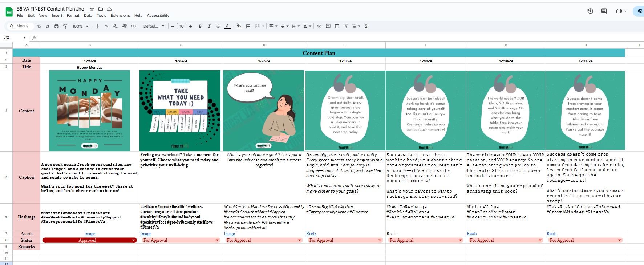Open the Default font dropdown
The image size is (644, 265).
(x=154, y=26)
